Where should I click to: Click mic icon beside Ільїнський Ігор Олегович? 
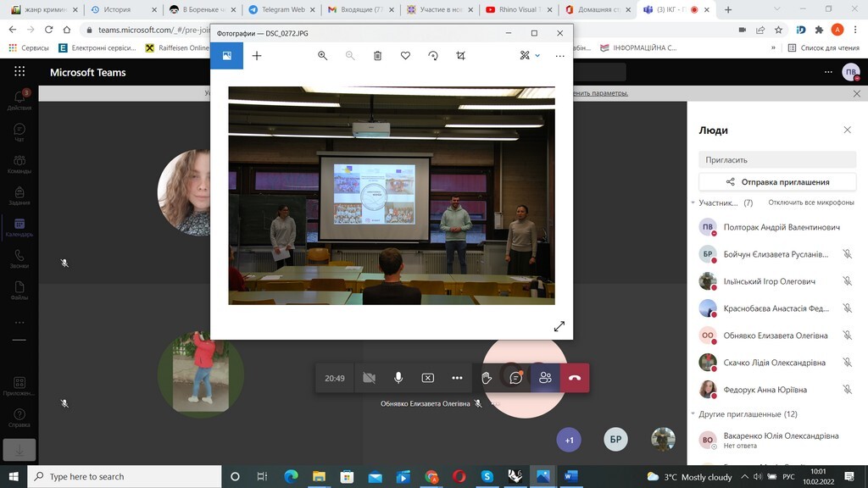point(847,281)
